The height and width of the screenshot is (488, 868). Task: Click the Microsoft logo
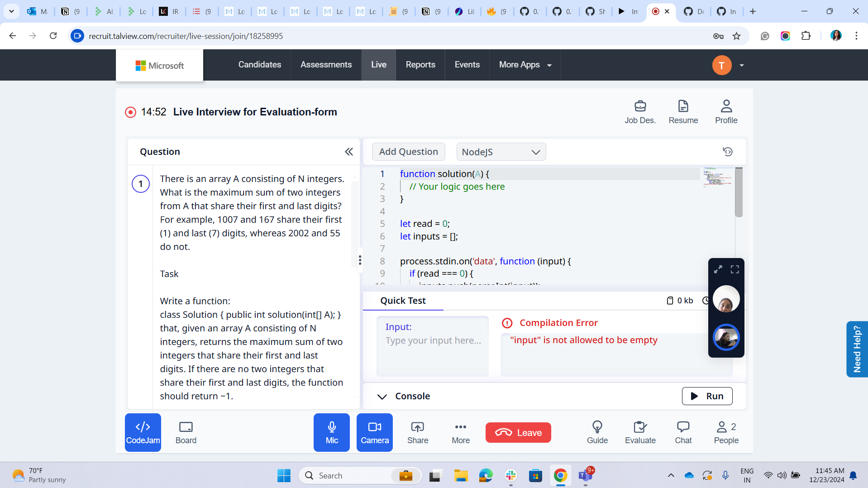159,65
